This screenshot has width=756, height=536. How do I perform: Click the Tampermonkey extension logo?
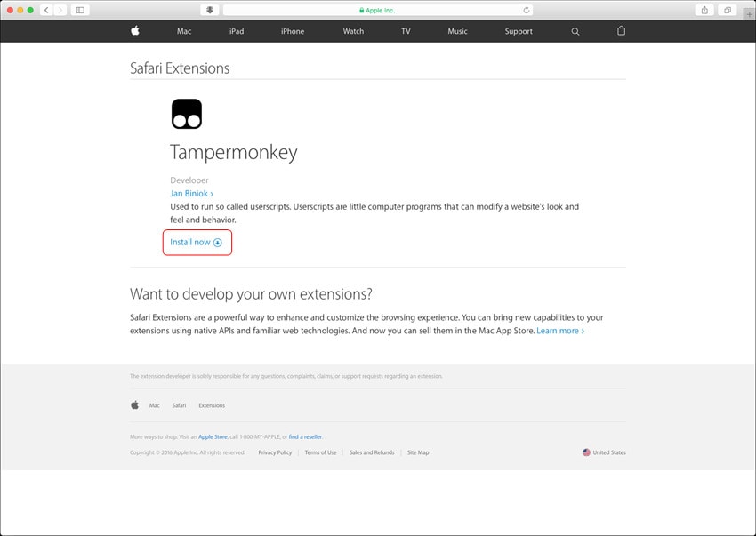187,114
